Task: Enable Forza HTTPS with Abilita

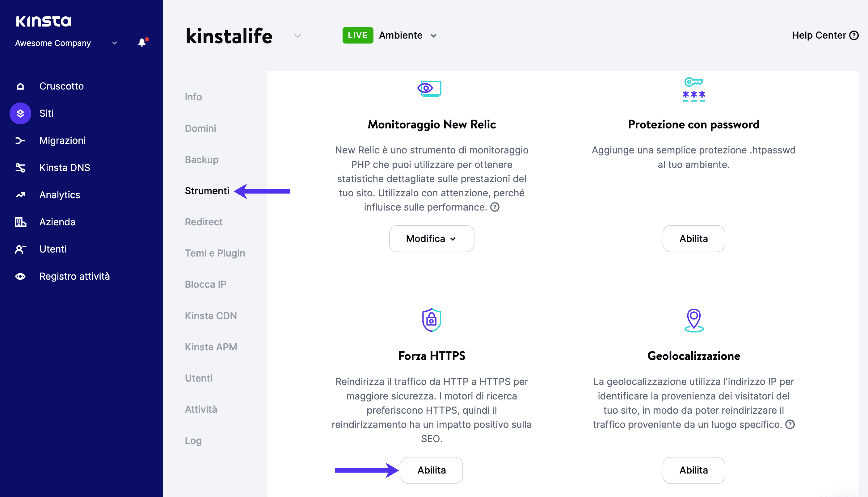Action: pos(431,470)
